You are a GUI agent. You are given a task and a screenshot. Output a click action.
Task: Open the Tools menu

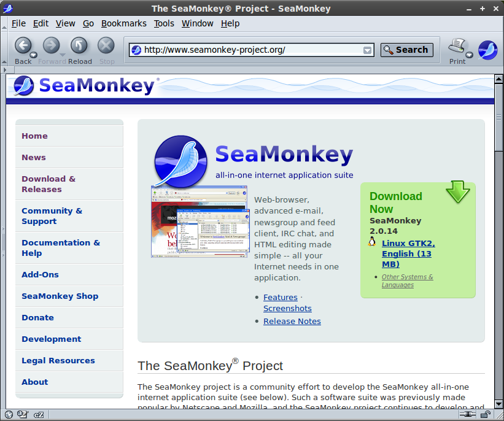(x=163, y=23)
